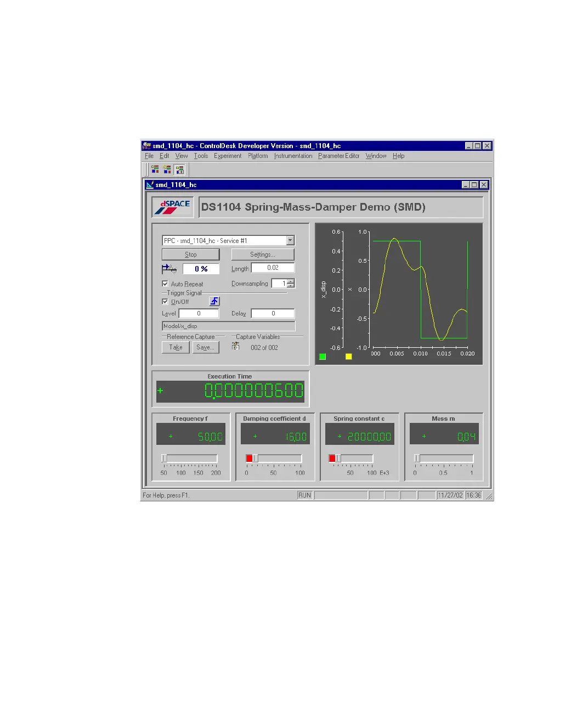Open the Tools menu
The height and width of the screenshot is (712, 588).
[x=201, y=156]
